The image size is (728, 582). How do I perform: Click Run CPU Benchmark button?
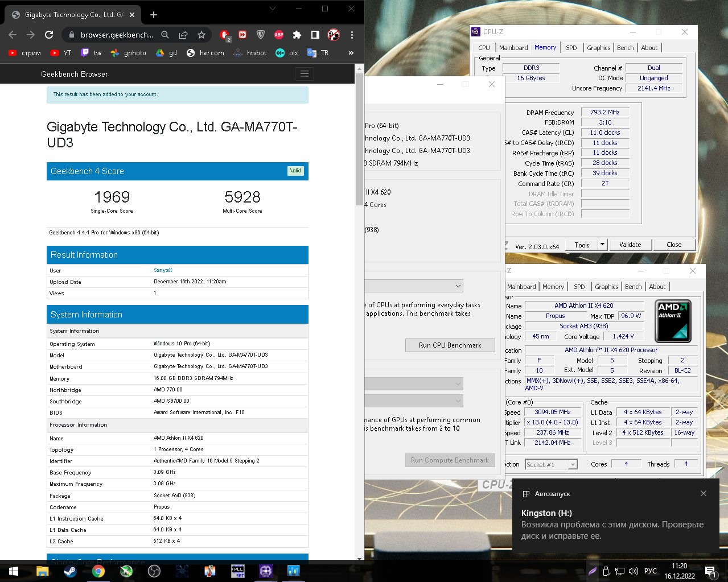[450, 345]
